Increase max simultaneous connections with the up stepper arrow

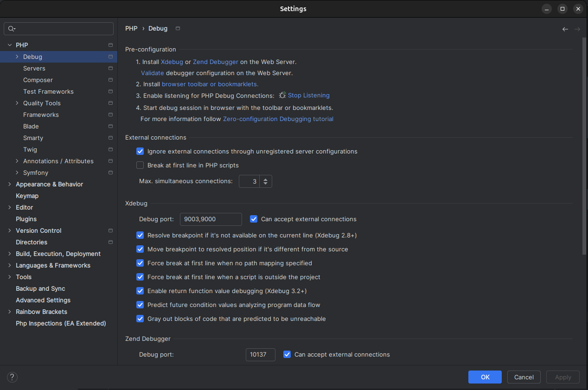265,179
